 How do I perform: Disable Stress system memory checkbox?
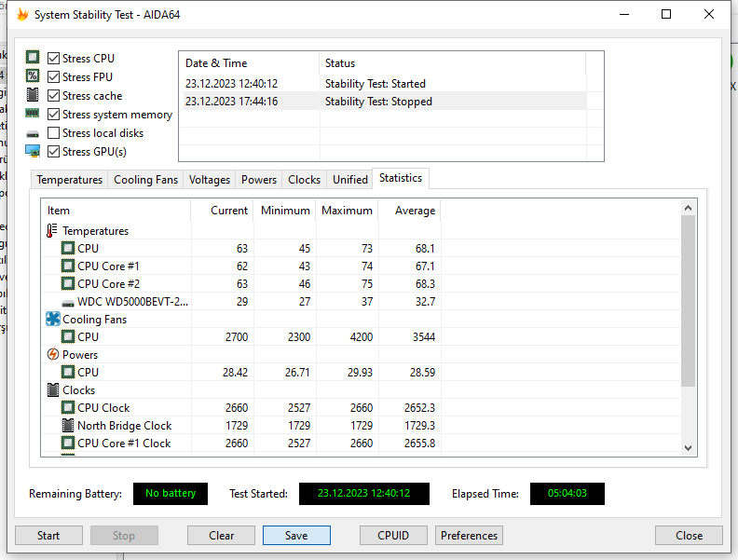pyautogui.click(x=54, y=115)
